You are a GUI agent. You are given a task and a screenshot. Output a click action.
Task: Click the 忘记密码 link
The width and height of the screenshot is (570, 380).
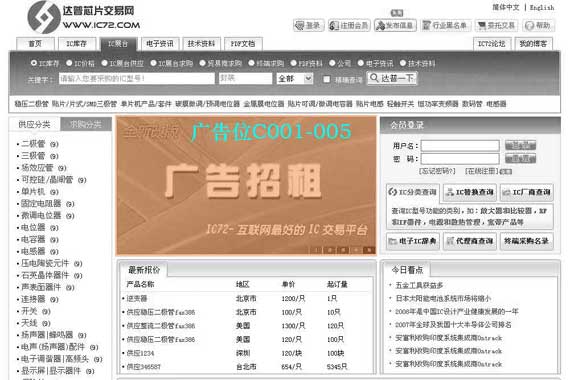(437, 171)
